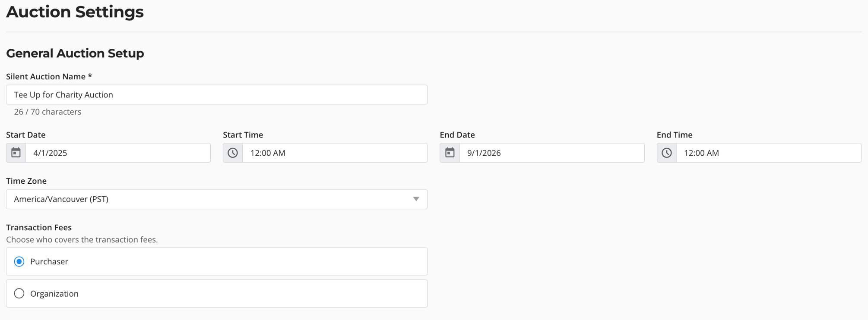
Task: Click the 'Start Time' label
Action: pos(243,135)
